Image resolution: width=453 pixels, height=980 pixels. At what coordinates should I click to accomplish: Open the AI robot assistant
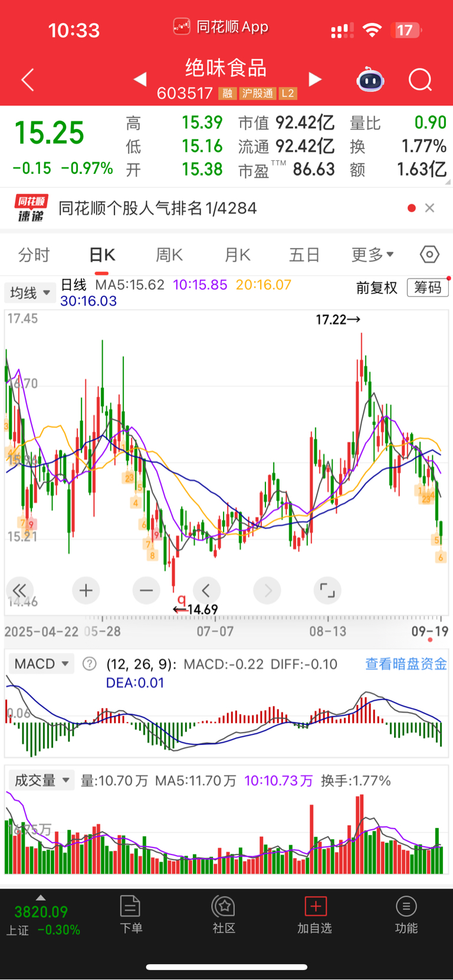click(370, 80)
